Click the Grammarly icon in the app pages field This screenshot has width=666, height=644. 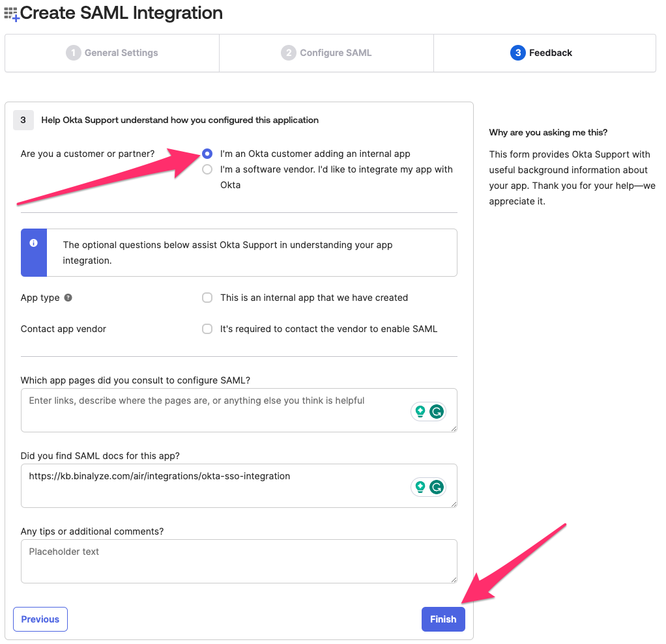tap(437, 411)
